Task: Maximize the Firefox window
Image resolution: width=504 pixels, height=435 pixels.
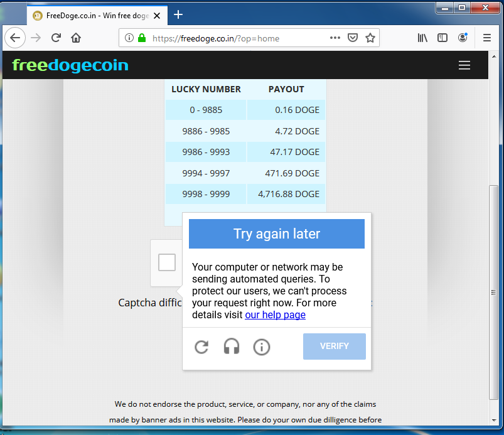Action: pyautogui.click(x=462, y=8)
